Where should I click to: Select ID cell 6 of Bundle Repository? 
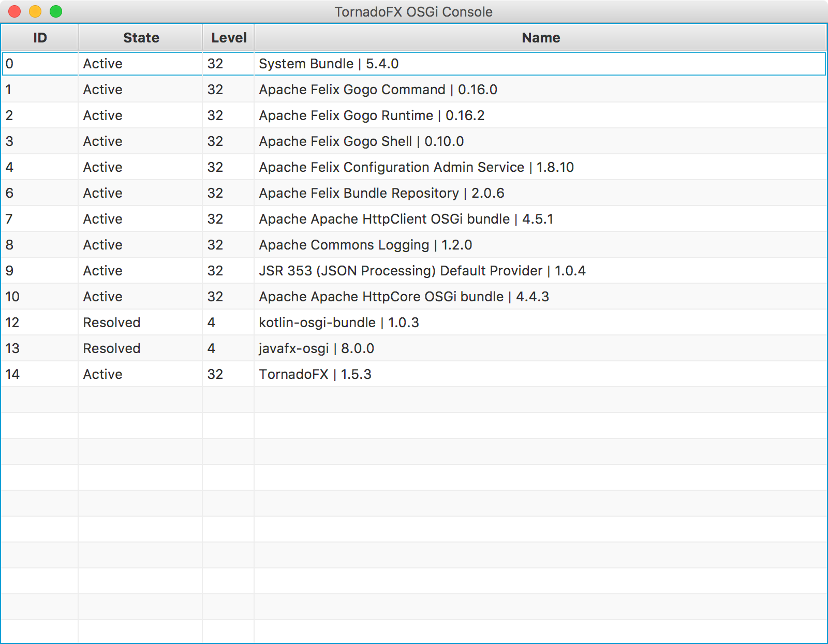pos(40,193)
